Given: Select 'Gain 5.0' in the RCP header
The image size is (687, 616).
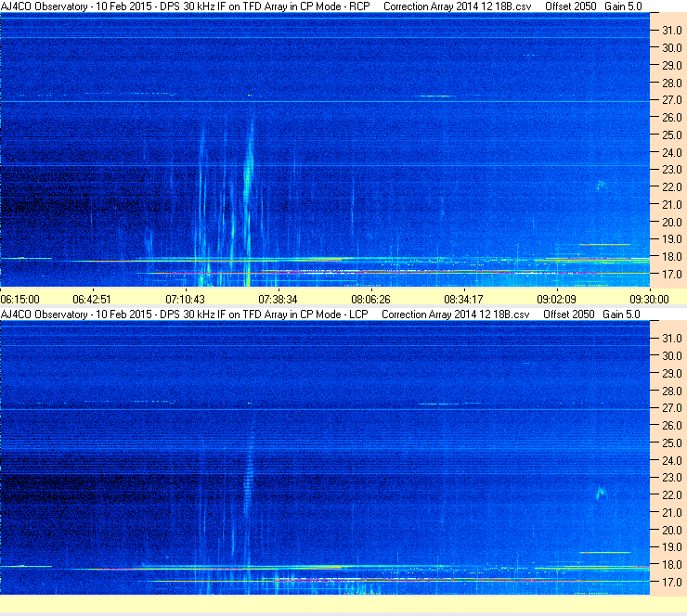Looking at the screenshot, I should pos(623,6).
